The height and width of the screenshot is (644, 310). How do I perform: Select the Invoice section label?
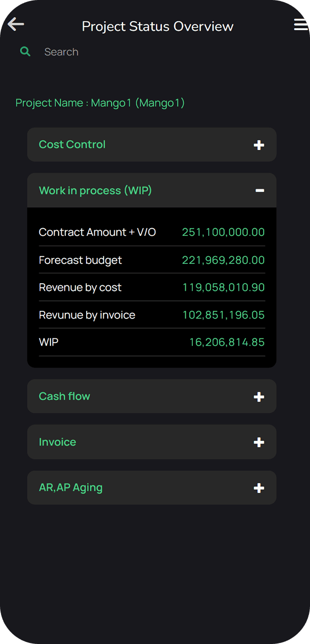[x=58, y=442]
